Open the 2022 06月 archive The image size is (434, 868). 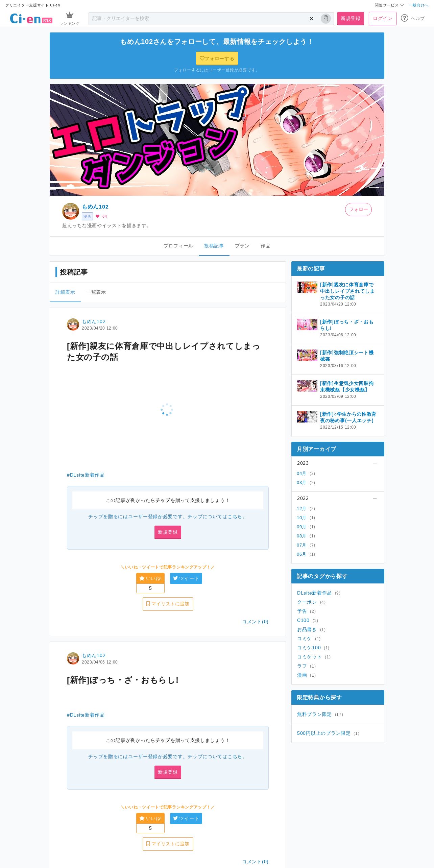click(302, 554)
